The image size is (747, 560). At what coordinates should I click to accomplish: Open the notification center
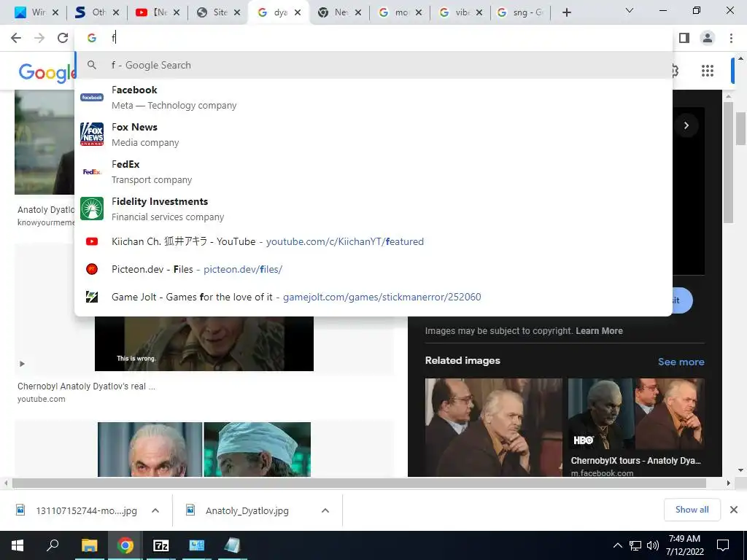(723, 545)
